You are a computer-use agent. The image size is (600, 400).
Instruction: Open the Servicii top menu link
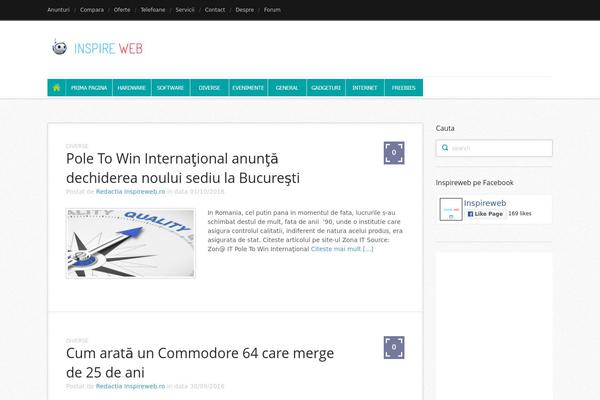pos(185,10)
